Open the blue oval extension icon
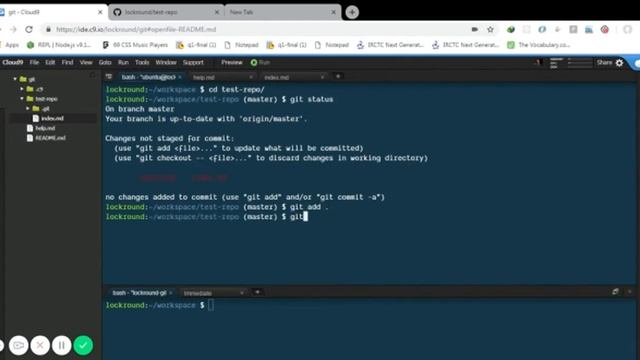This screenshot has width=640, height=360. [542, 29]
